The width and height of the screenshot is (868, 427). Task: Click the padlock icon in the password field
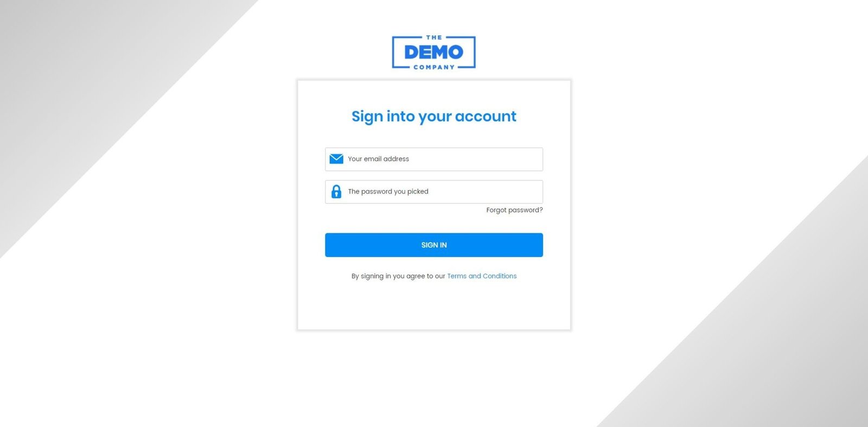336,192
